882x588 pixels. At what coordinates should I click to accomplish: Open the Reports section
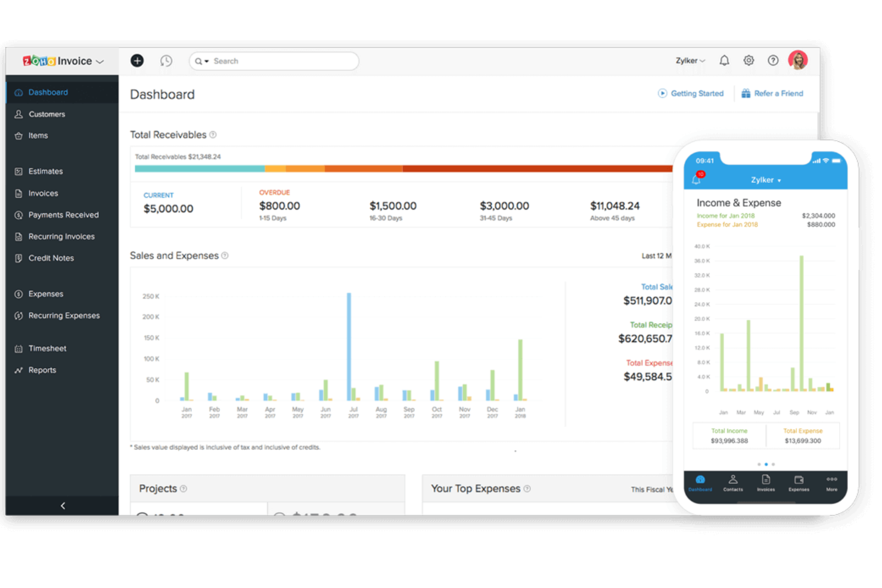[42, 369]
